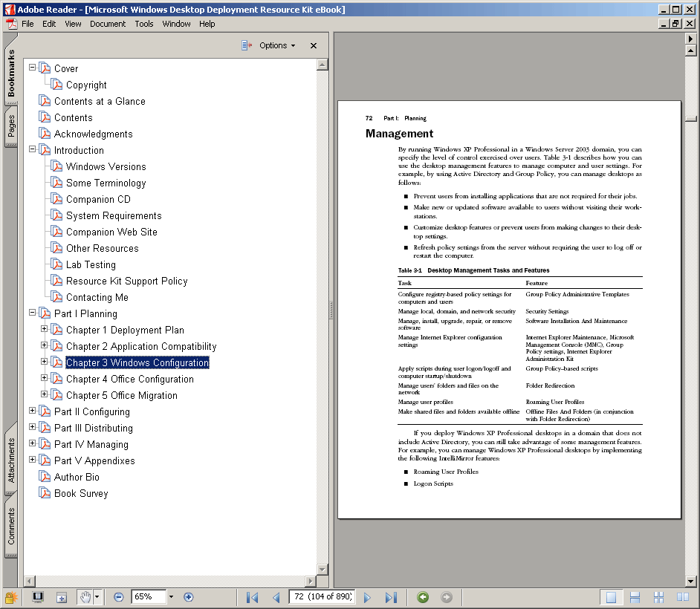Go to the next page
Image resolution: width=700 pixels, height=609 pixels.
point(367,597)
